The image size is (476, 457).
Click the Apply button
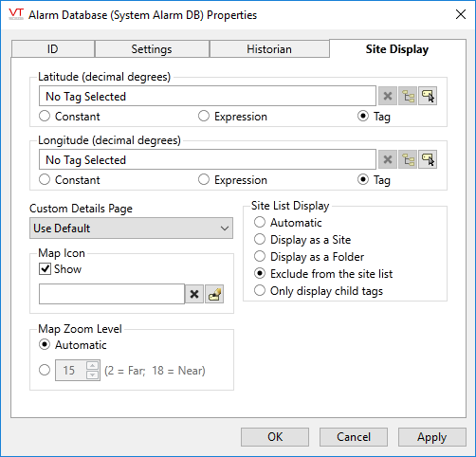pyautogui.click(x=431, y=437)
